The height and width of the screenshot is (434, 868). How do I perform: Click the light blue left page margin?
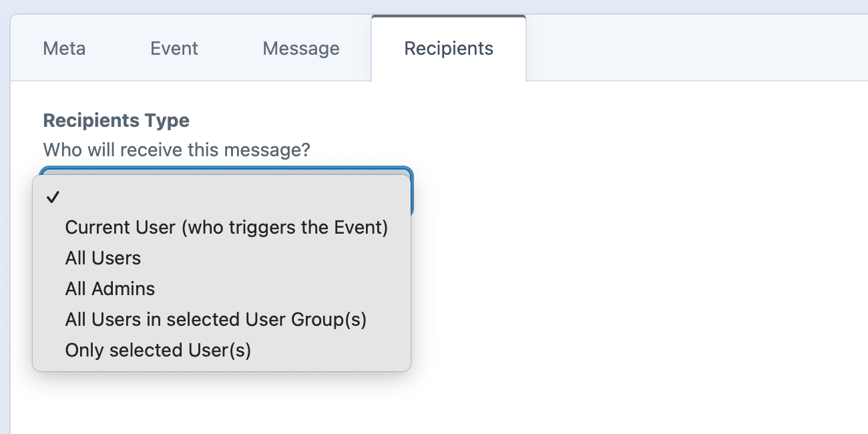(x=5, y=234)
